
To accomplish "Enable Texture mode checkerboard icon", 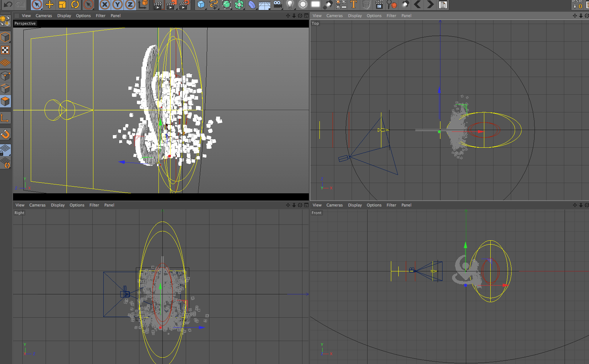I will 5,50.
